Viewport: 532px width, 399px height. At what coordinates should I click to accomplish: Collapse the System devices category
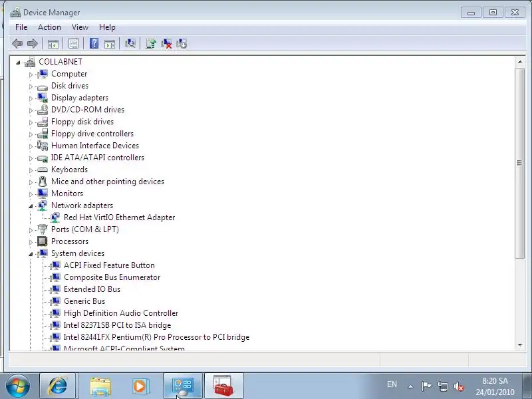click(31, 254)
